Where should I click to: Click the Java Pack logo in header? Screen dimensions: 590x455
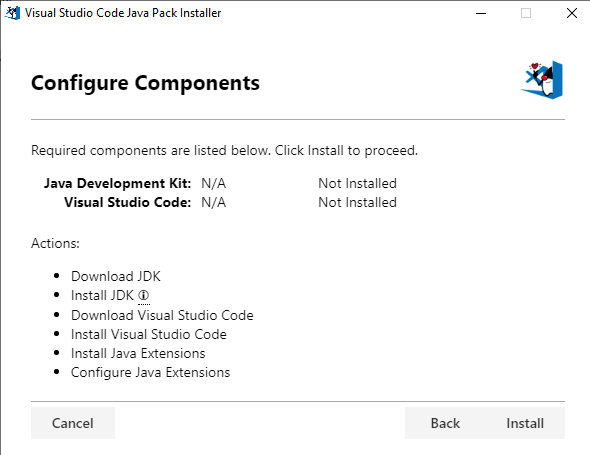tap(542, 80)
